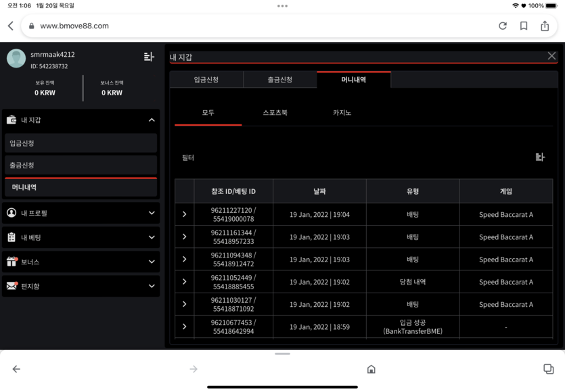Image resolution: width=565 pixels, height=392 pixels.
Task: Select the 당첨 내역 type cell
Action: point(413,282)
